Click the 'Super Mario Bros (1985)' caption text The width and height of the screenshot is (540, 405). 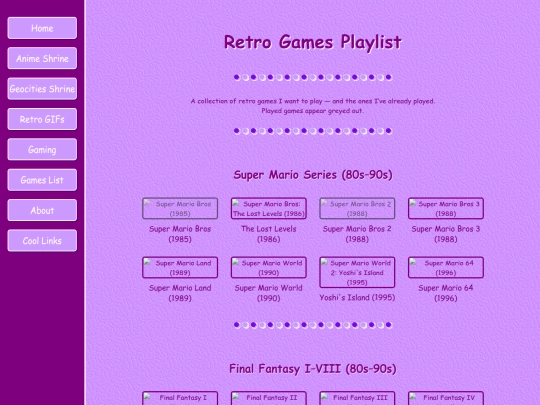(x=180, y=234)
